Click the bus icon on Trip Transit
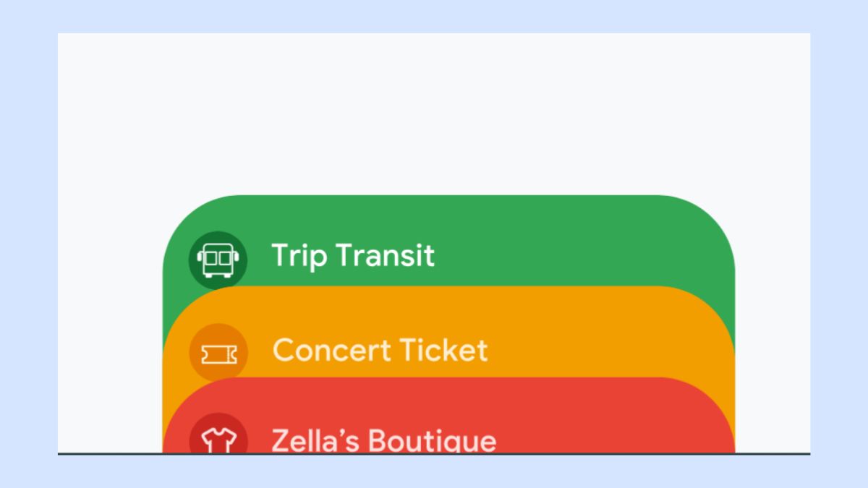The height and width of the screenshot is (488, 868). point(218,260)
